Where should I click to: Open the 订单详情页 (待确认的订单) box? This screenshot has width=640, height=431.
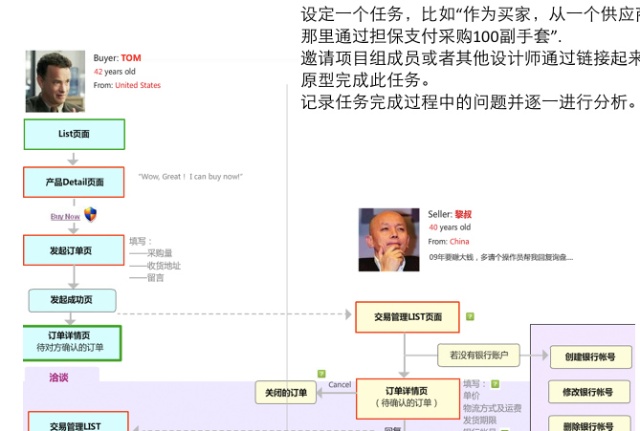click(x=408, y=399)
